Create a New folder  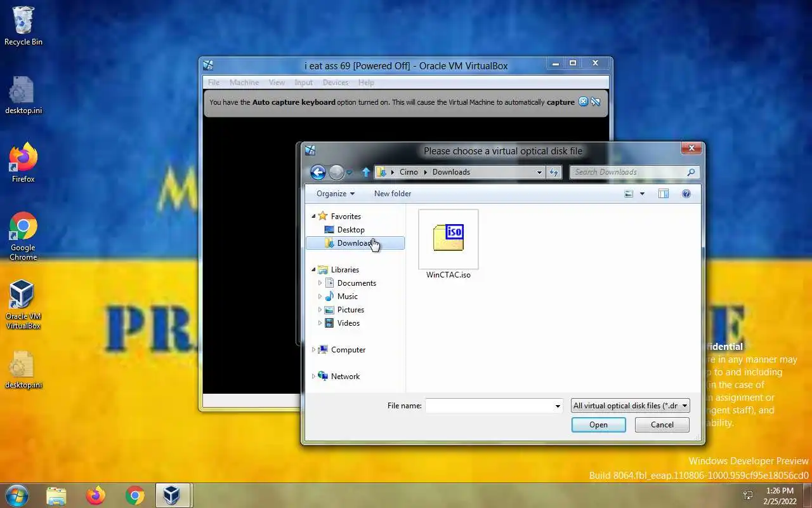coord(393,194)
